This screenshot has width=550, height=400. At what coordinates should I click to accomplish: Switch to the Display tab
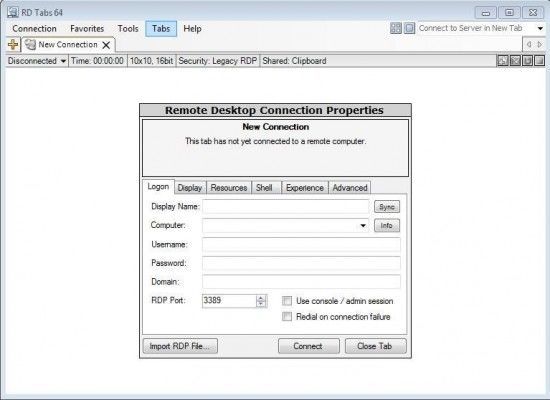coord(190,188)
